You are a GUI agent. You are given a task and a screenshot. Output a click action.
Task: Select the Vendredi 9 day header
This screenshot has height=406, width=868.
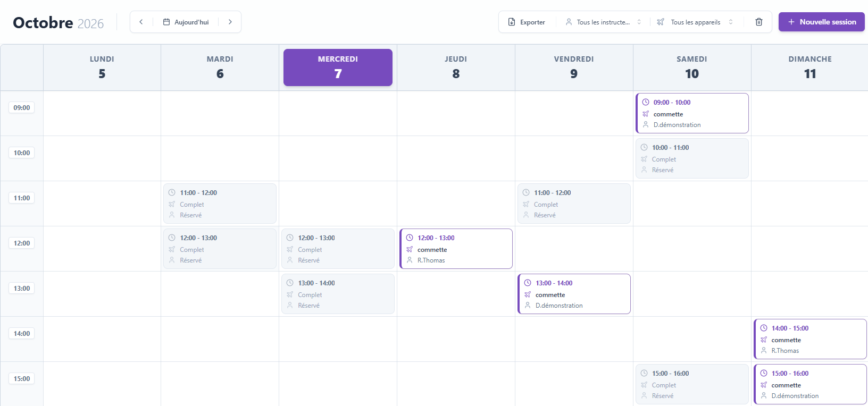coord(574,67)
